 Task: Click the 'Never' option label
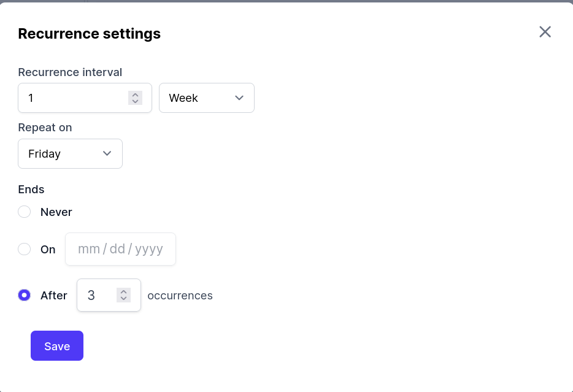[56, 212]
